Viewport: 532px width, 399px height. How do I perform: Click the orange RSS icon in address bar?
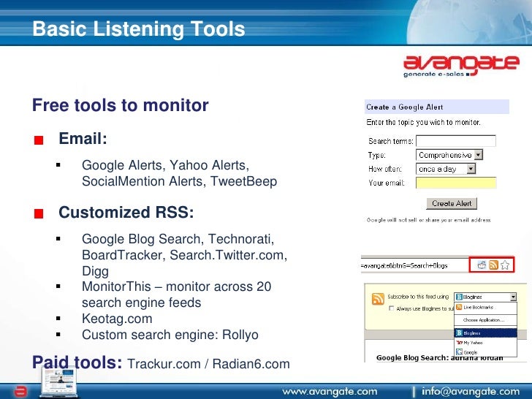pos(493,265)
